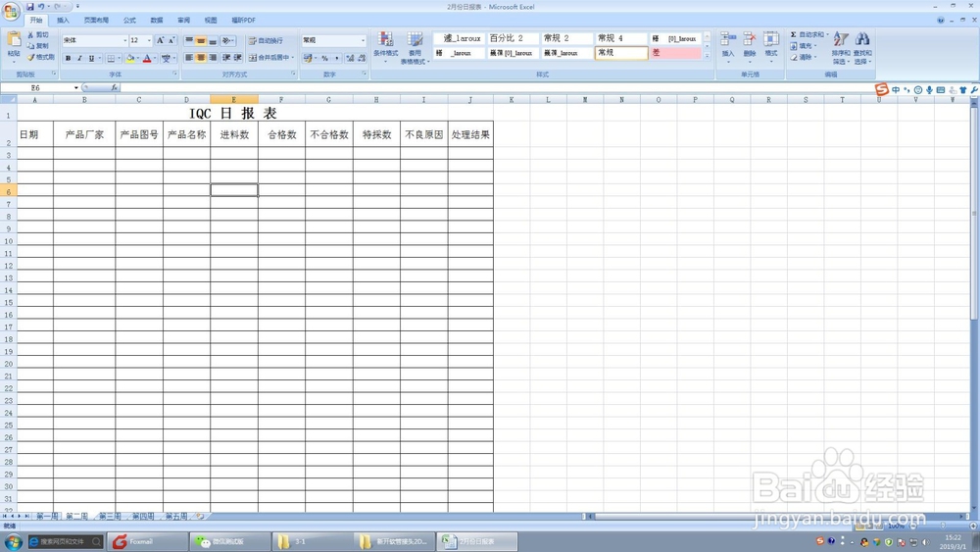Copy selection with the 复制 button
The image size is (980, 552).
(37, 46)
